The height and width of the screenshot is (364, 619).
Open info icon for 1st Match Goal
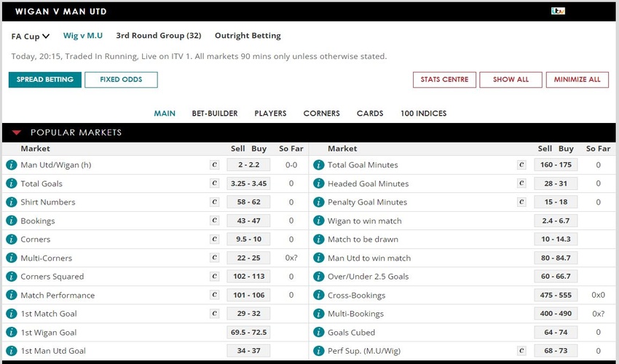pos(12,314)
